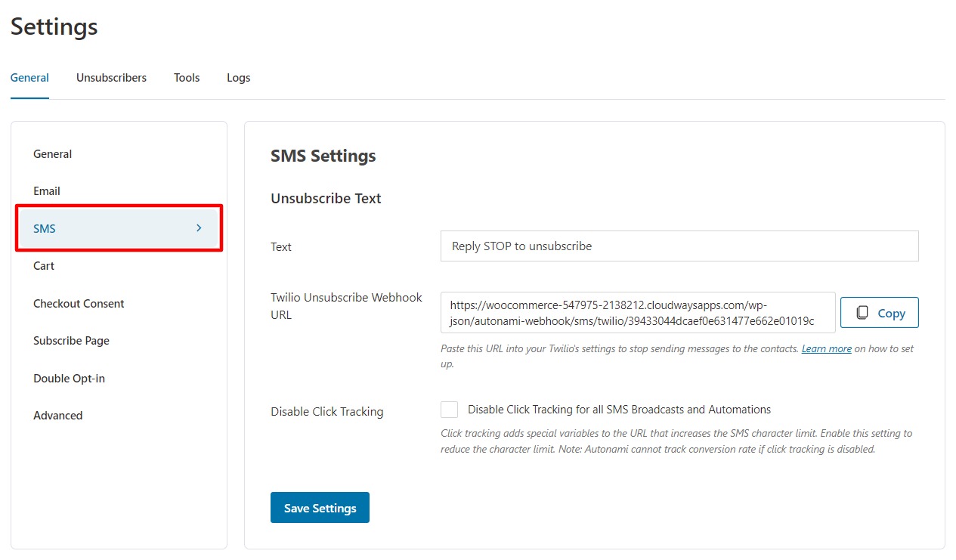Open Email settings in sidebar
Viewport: 956px width, 560px height.
tap(47, 191)
